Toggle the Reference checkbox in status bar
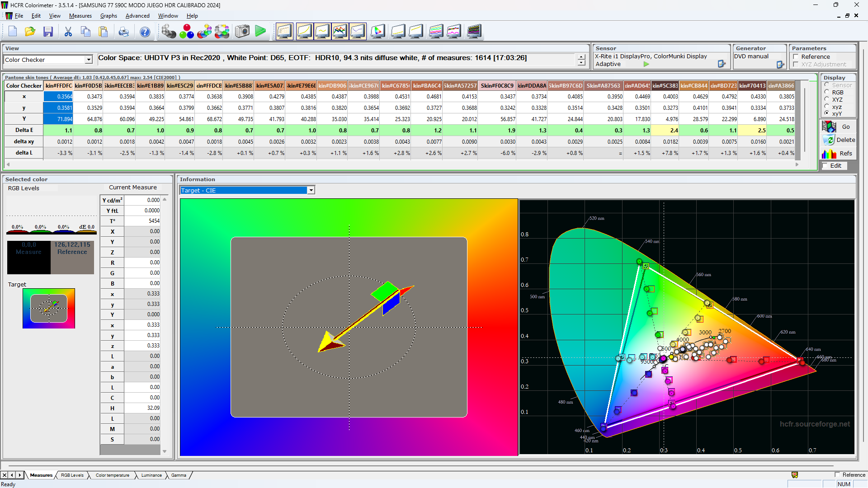Image resolution: width=868 pixels, height=488 pixels. point(837,475)
